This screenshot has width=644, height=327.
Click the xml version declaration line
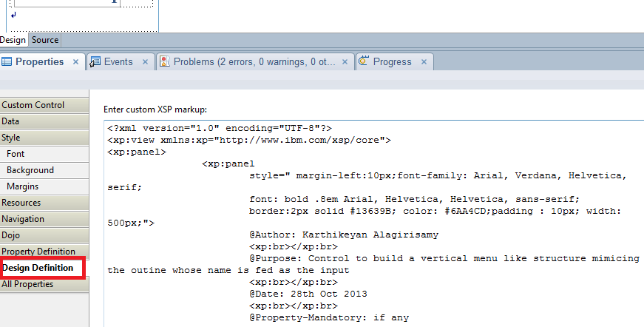coord(220,128)
